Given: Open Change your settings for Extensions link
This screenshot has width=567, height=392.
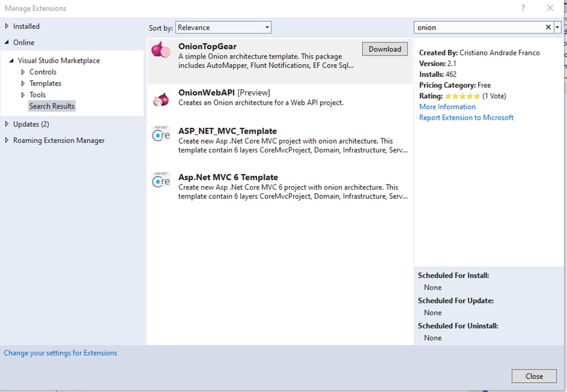Looking at the screenshot, I should pos(60,353).
